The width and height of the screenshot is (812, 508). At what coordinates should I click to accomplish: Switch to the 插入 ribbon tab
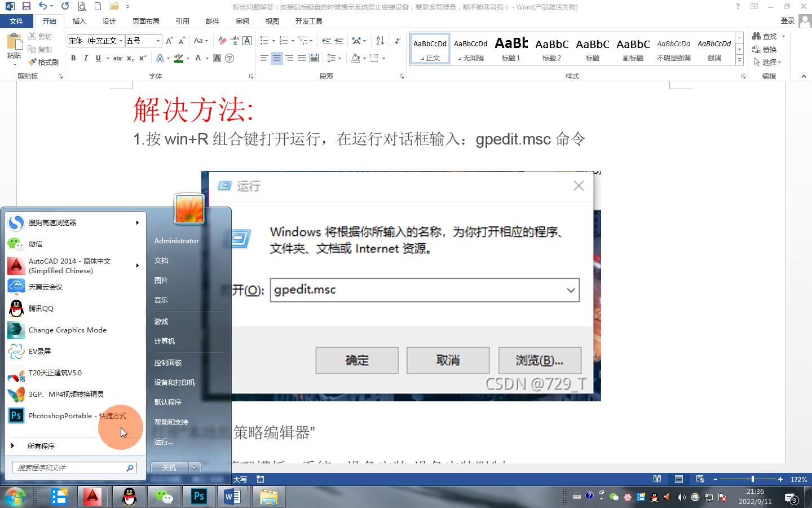coord(78,21)
